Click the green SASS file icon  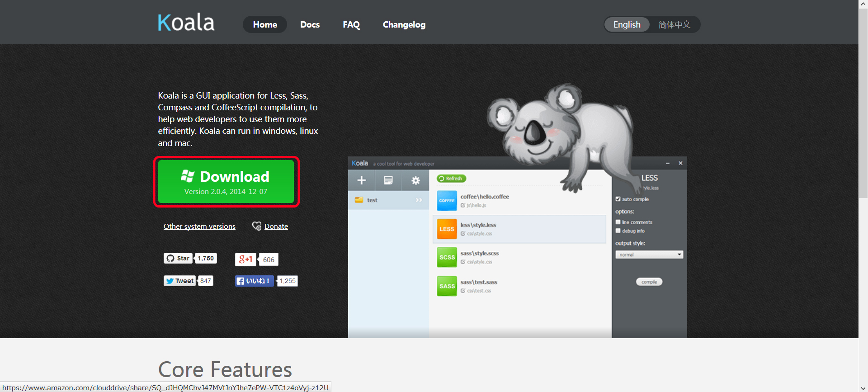[447, 286]
